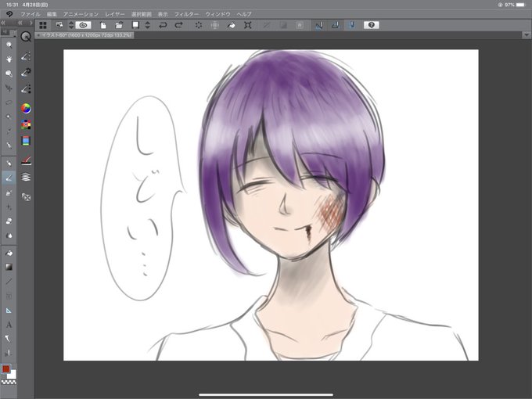This screenshot has height=399, width=532.
Task: Open the help question mark button
Action: (x=371, y=25)
